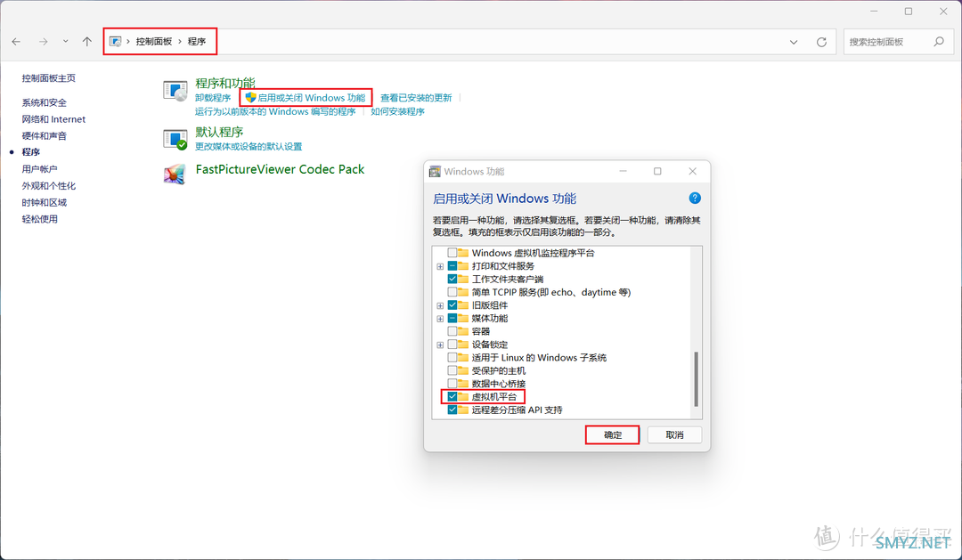This screenshot has height=560, width=962.
Task: Click the 默认程序 icon
Action: pyautogui.click(x=175, y=139)
